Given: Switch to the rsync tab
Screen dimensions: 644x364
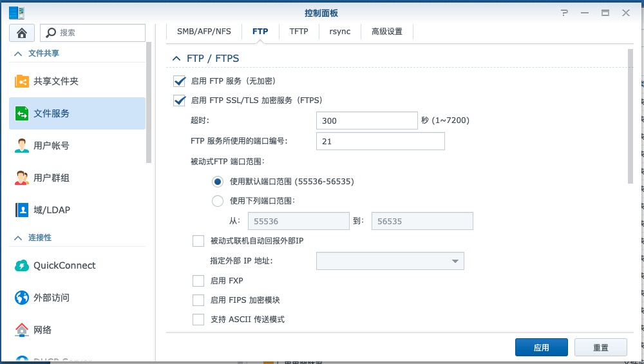Looking at the screenshot, I should point(340,32).
